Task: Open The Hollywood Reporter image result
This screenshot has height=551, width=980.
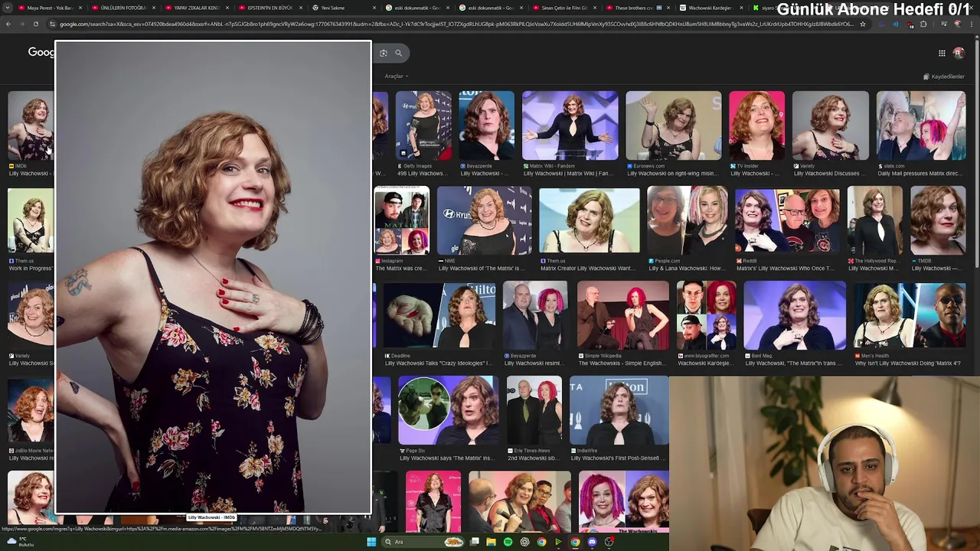Action: click(x=875, y=220)
